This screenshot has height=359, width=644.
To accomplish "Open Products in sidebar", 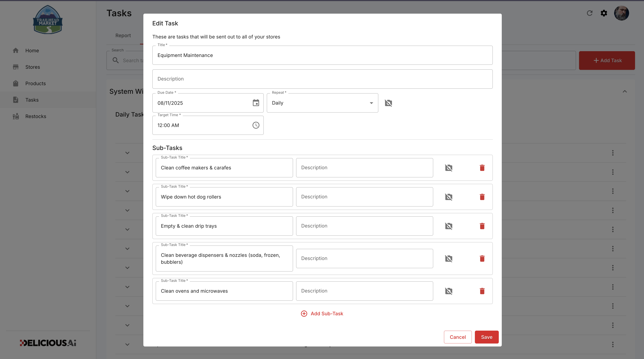I will point(48,83).
